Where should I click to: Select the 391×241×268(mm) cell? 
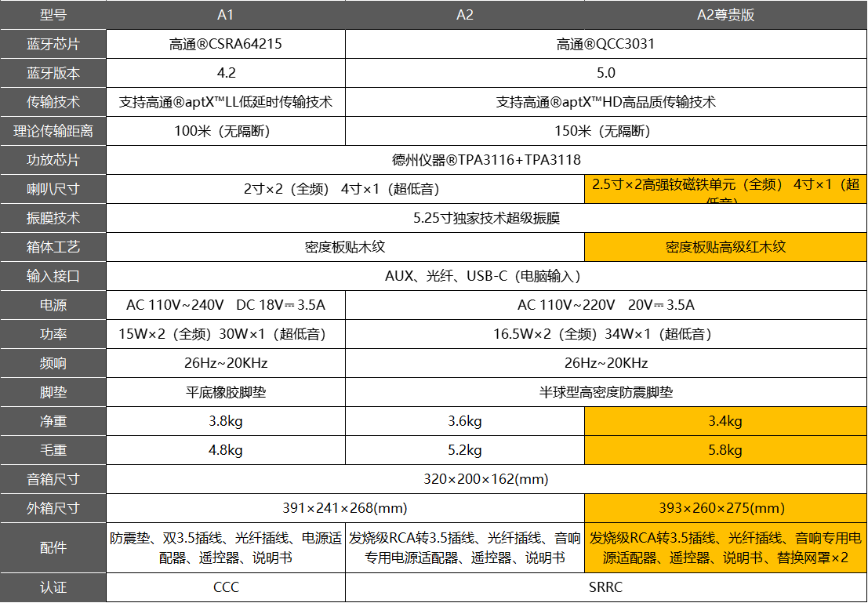346,508
